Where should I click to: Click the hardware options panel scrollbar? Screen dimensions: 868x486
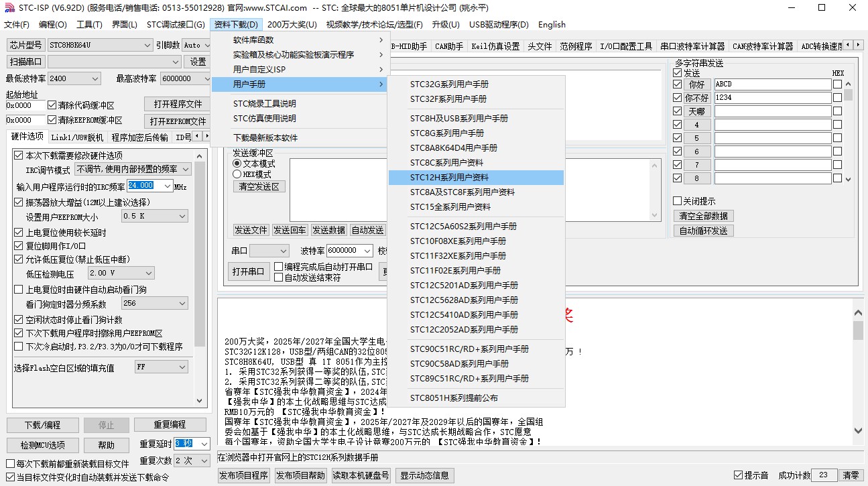pos(200,277)
